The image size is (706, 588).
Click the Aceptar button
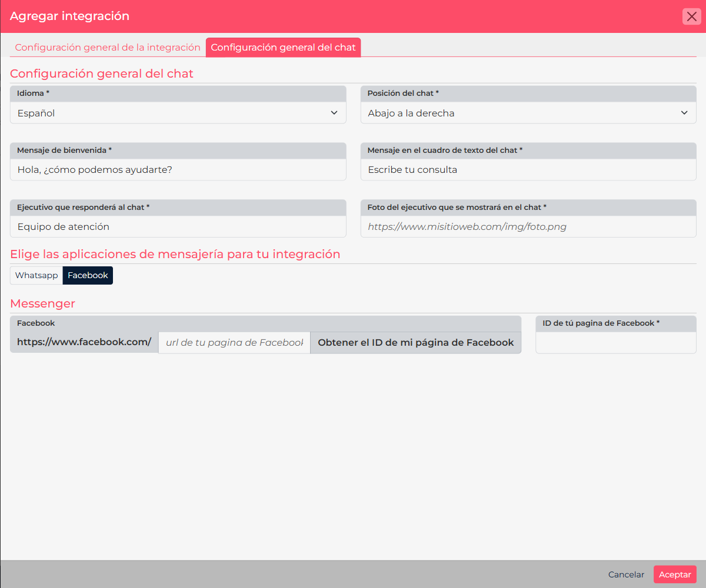pos(675,575)
